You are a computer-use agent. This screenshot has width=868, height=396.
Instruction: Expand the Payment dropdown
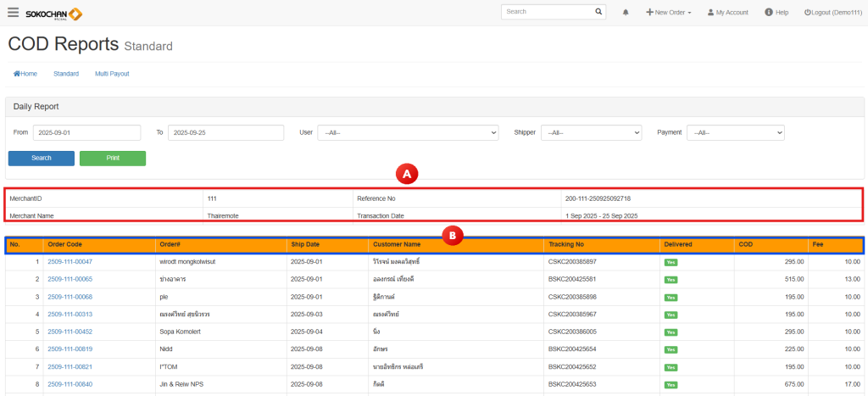[735, 133]
